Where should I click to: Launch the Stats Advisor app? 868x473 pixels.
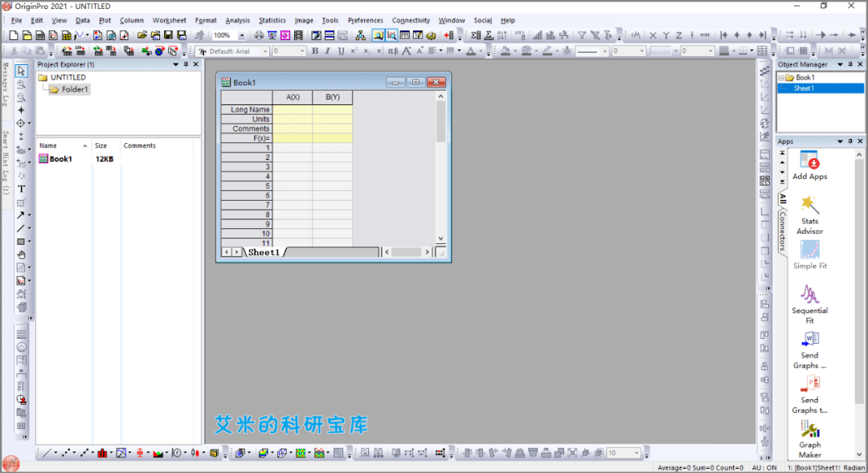[809, 215]
